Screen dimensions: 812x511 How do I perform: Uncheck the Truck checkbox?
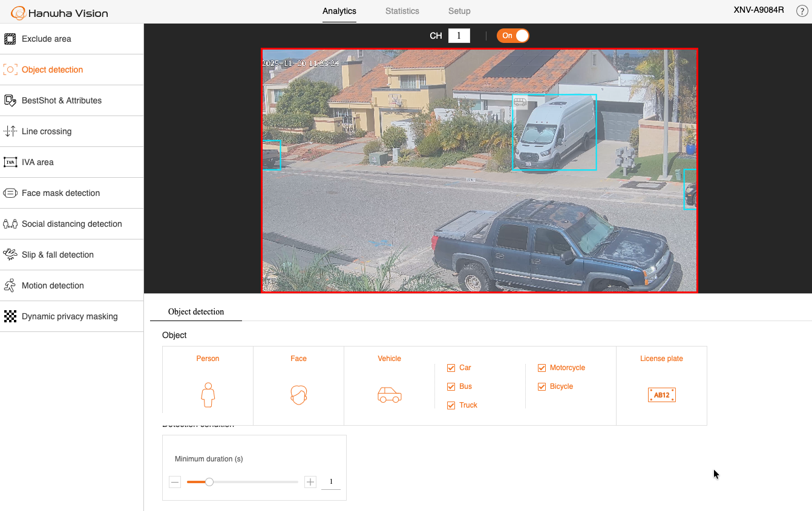coord(451,405)
